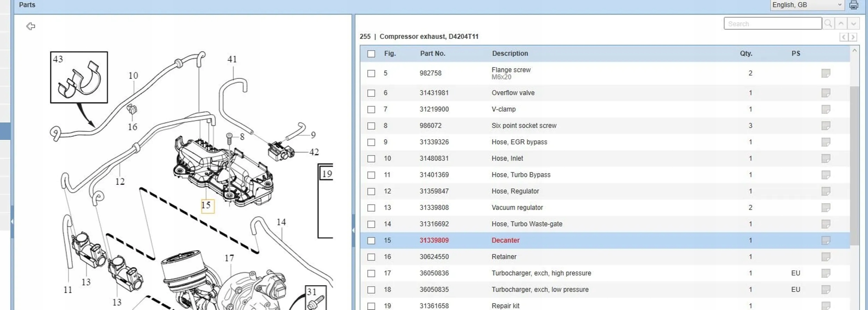Viewport: 868px width, 310px height.
Task: Check the box for V-clamp 31219900
Action: point(371,109)
